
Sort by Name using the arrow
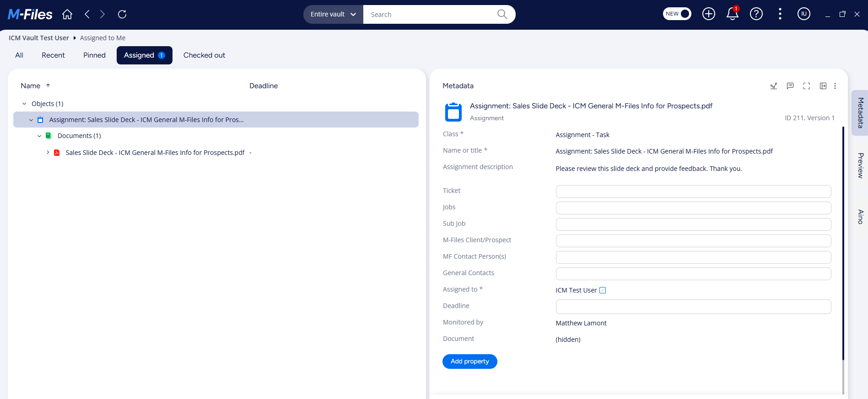pos(48,85)
